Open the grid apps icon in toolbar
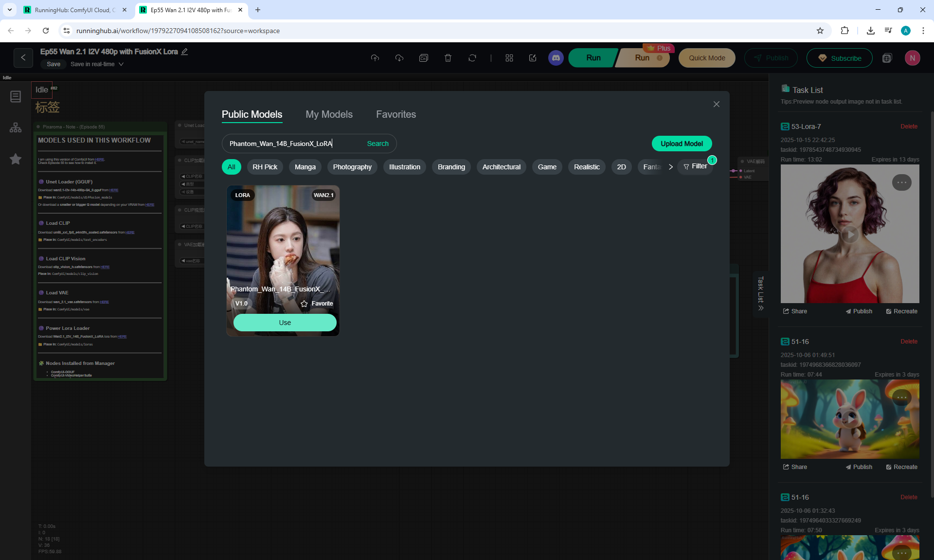The image size is (934, 560). click(x=509, y=58)
